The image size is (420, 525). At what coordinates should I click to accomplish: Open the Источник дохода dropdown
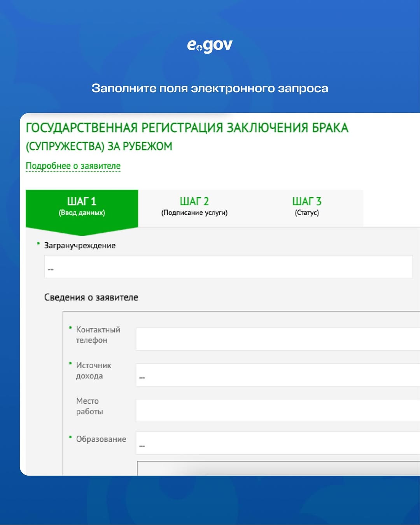(278, 375)
